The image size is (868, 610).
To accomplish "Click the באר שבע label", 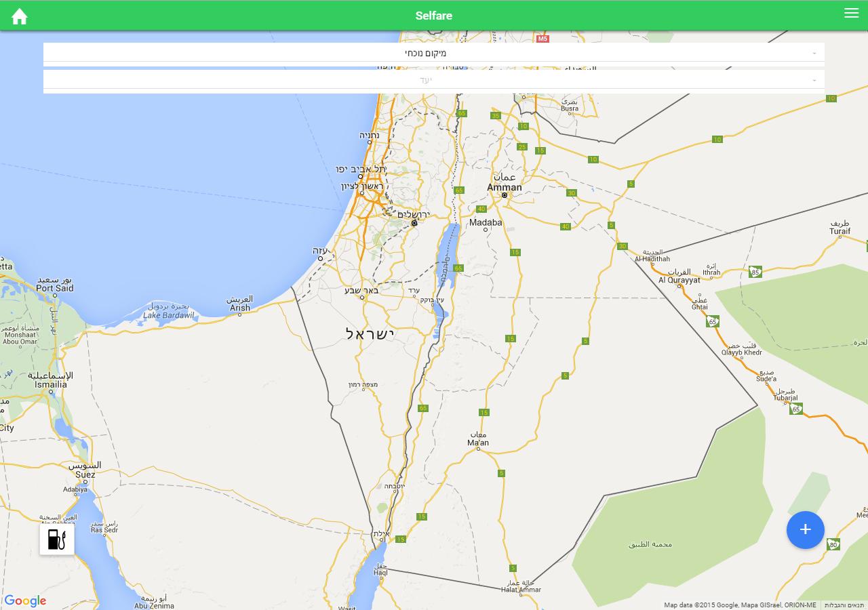I will tap(361, 290).
